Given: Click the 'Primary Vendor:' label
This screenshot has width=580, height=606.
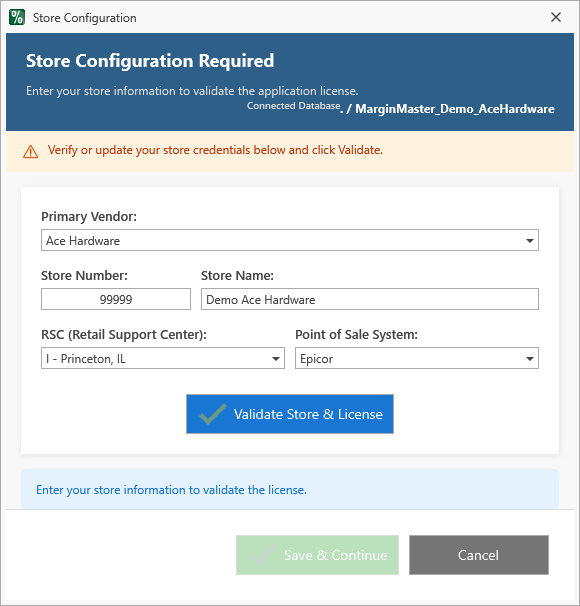Looking at the screenshot, I should click(x=89, y=217).
